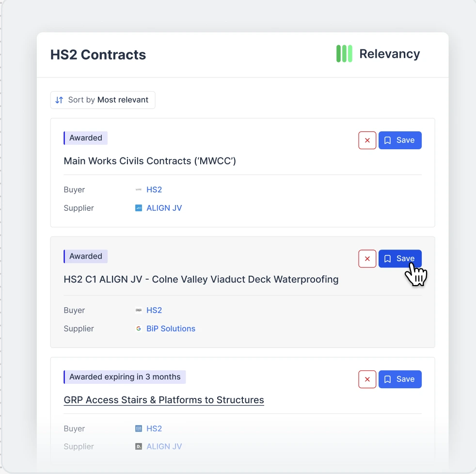Click the ALIGN JV logo icon in the MWCC card
476x474 pixels.
139,208
